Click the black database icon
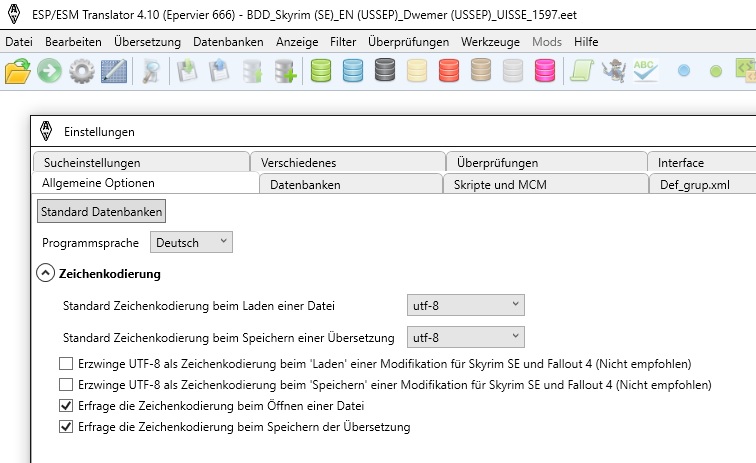 (x=385, y=72)
